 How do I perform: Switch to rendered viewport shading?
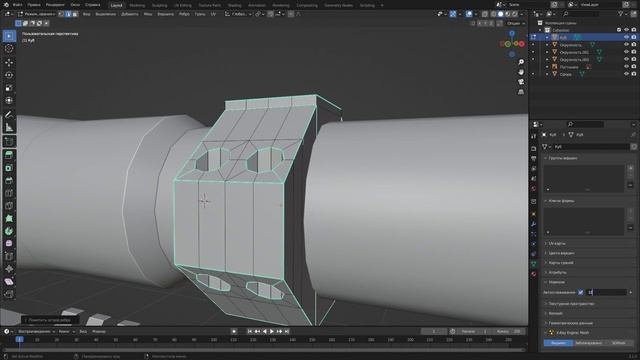coord(515,14)
